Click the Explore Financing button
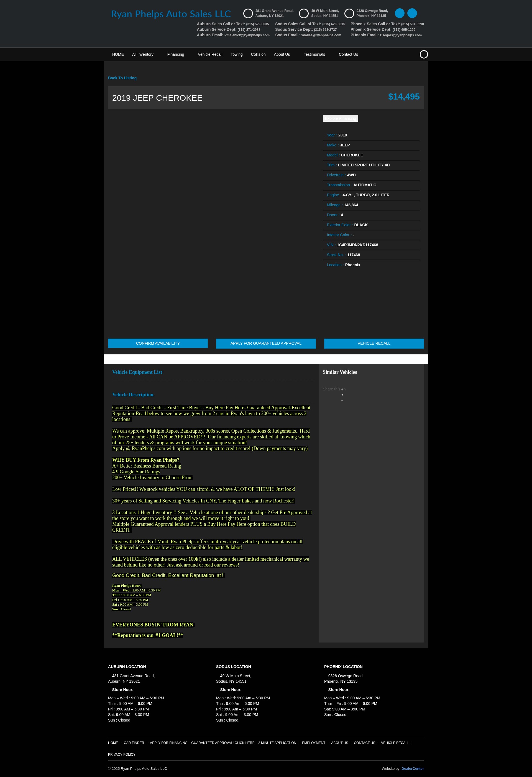Screen dimensions: 532x777 340,118
